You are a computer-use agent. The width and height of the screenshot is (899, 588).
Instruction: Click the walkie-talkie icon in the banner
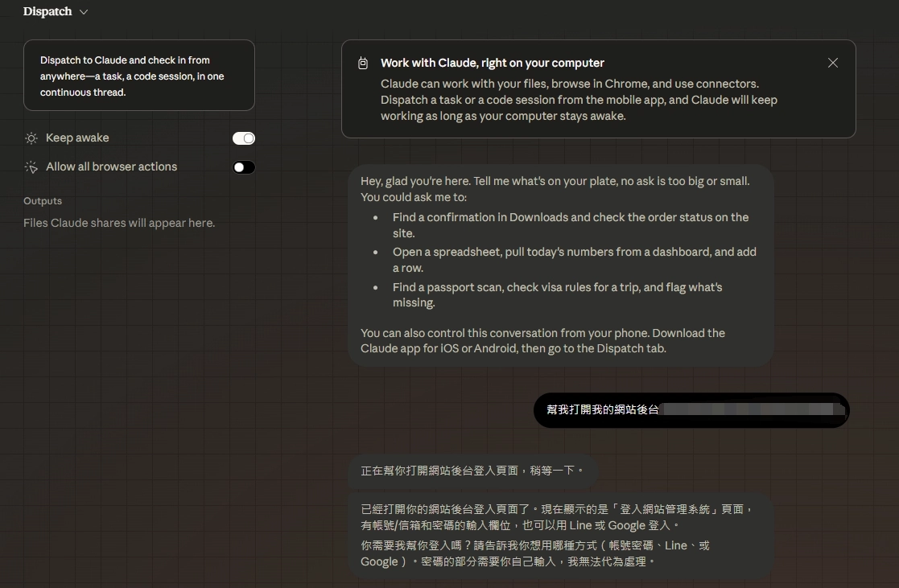[363, 64]
